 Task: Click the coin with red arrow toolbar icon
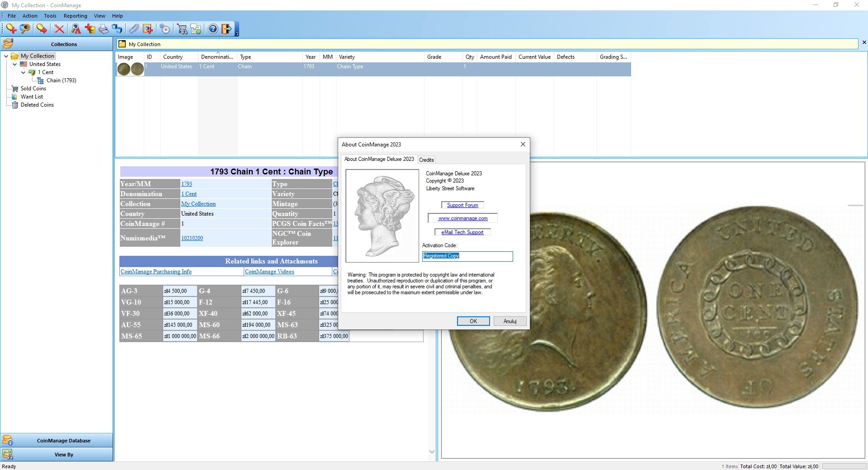click(42, 29)
